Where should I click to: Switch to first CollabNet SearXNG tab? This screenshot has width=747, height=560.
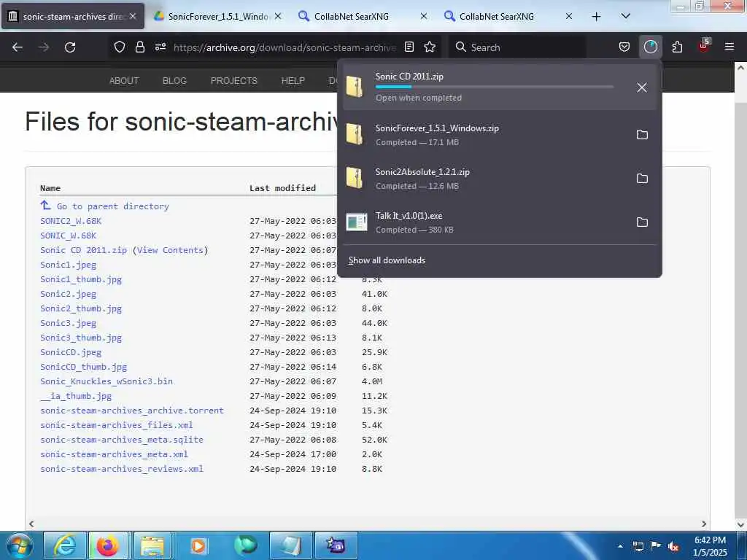click(x=352, y=16)
